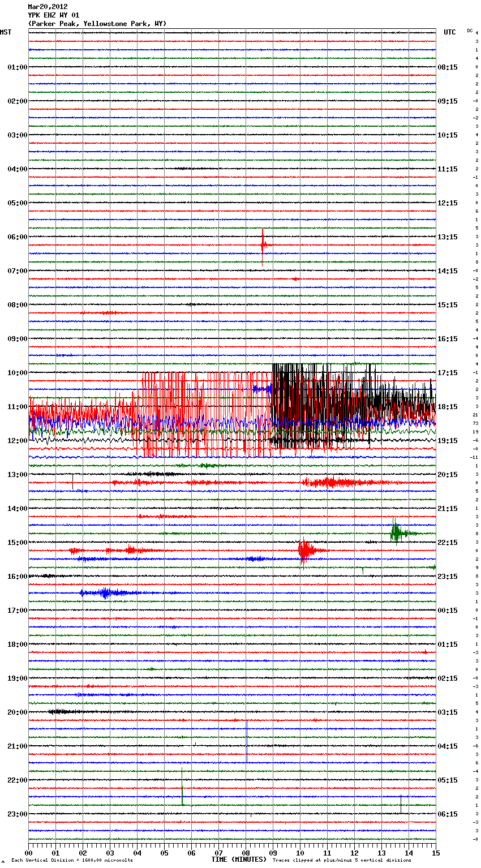Click the 04:00 MST time label
Image resolution: width=481 pixels, height=868 pixels.
[18, 169]
